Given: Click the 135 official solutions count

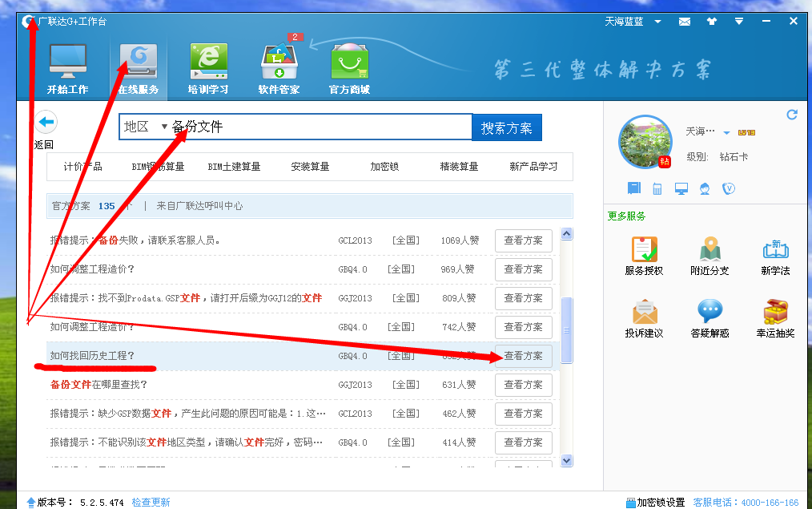Looking at the screenshot, I should pos(107,206).
